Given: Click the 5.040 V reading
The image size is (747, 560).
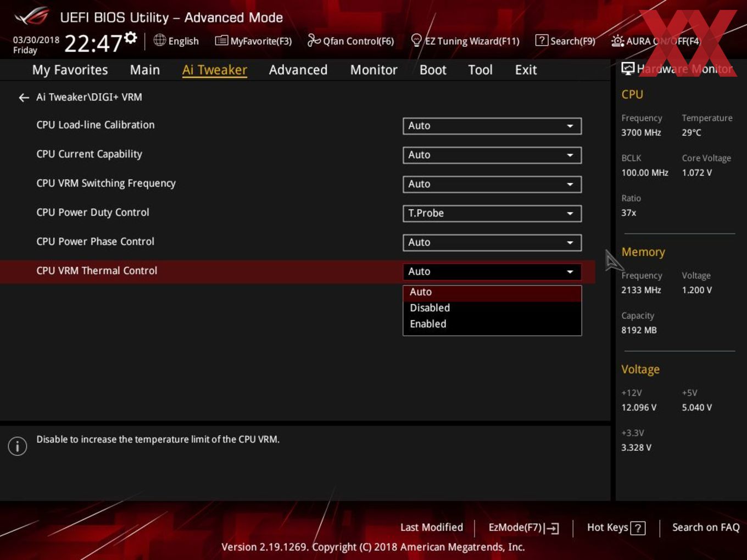Looking at the screenshot, I should pos(697,408).
